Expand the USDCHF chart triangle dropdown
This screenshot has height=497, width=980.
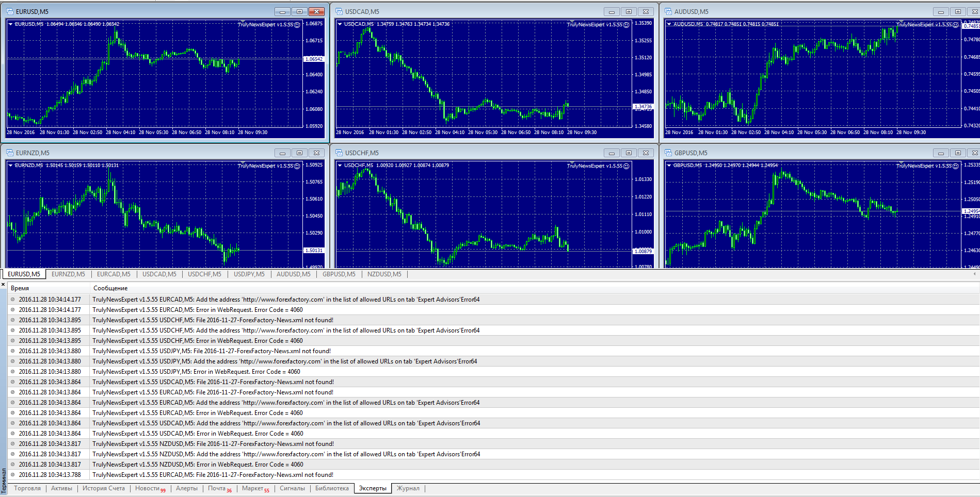point(340,165)
